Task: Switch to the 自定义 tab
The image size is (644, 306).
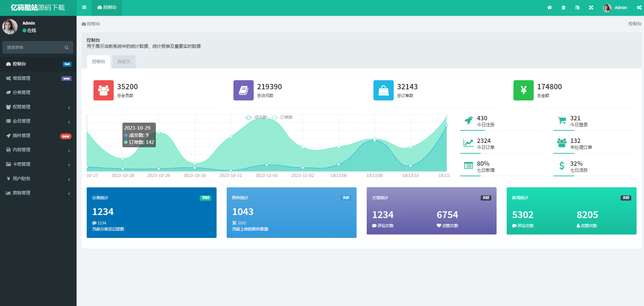Action: point(124,62)
